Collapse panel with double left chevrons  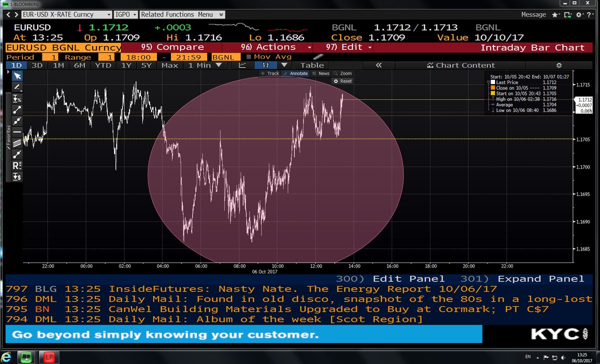pos(379,65)
